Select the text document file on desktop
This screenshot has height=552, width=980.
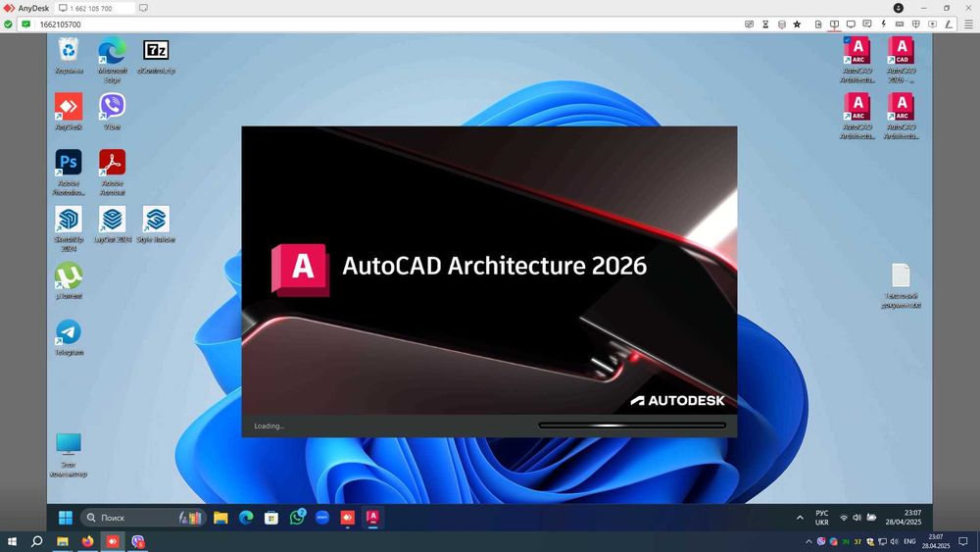tap(901, 285)
